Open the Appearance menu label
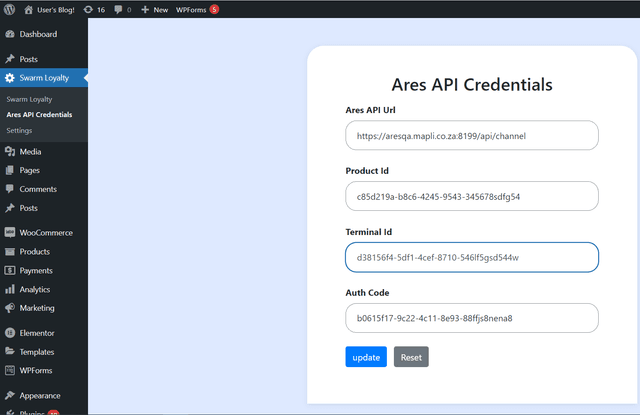 tap(40, 396)
